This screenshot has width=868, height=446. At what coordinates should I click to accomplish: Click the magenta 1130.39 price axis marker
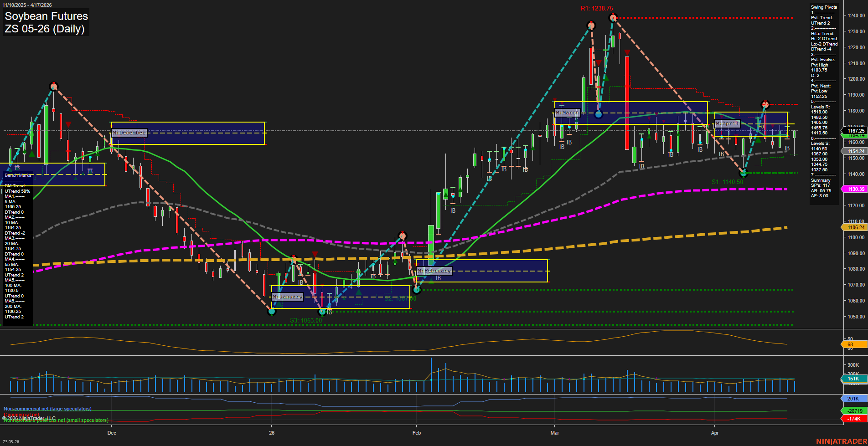(x=856, y=189)
